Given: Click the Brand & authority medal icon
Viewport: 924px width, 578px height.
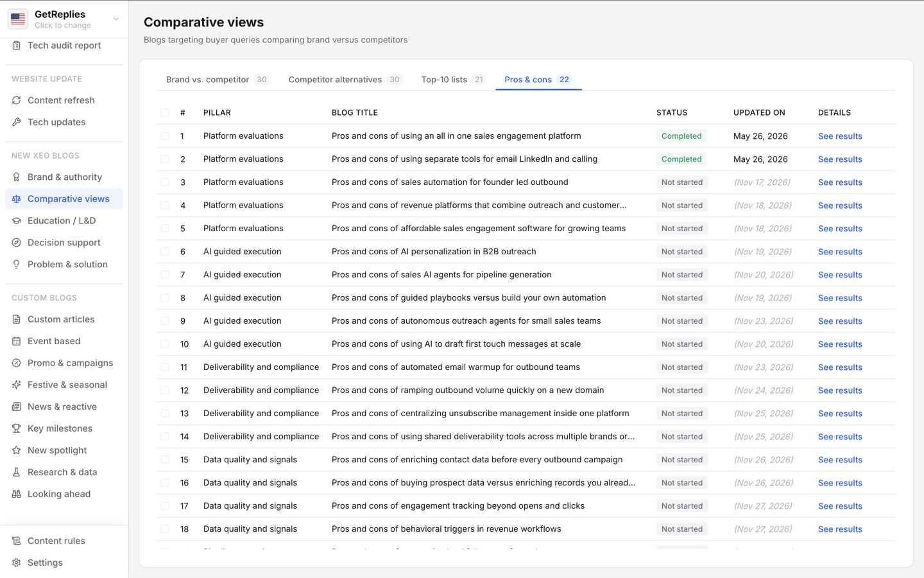Looking at the screenshot, I should (x=17, y=177).
